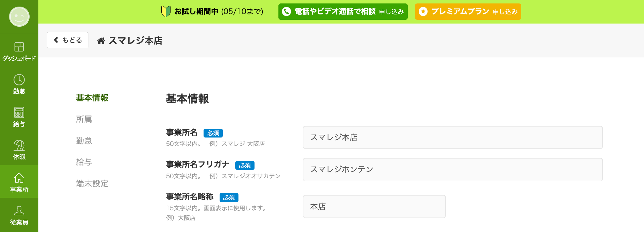644x232 pixels.
Task: Click the 事業所名略称 input field
Action: 374,207
